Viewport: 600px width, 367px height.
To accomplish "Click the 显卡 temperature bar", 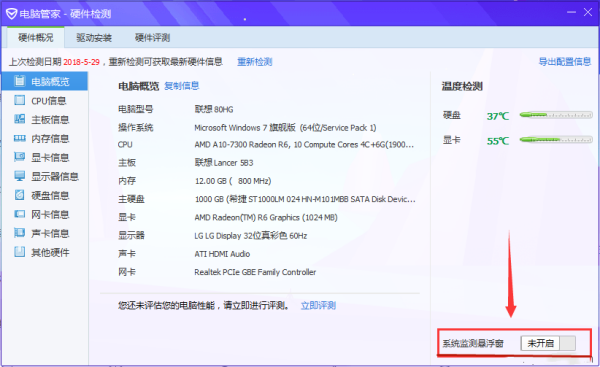I will point(556,140).
